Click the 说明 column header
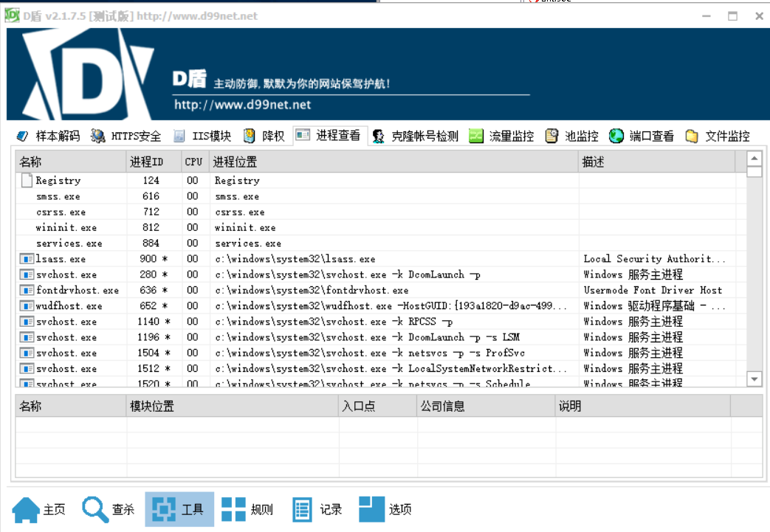The height and width of the screenshot is (532, 770). [x=643, y=407]
